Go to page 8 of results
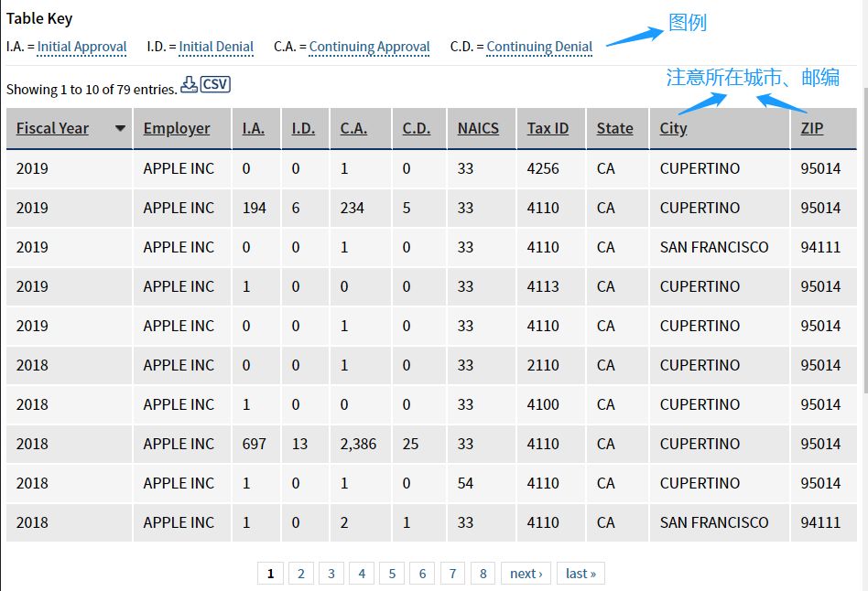This screenshot has width=868, height=591. [x=483, y=574]
